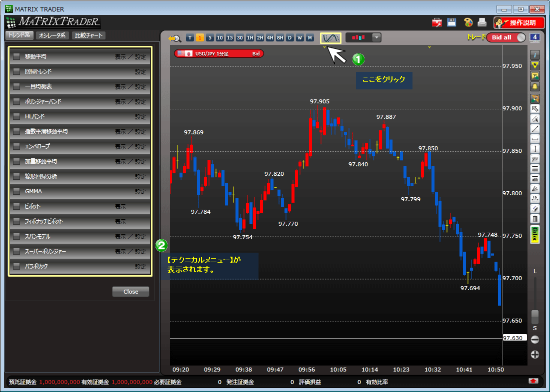Select the W weekly timeframe button
The height and width of the screenshot is (392, 550).
(x=299, y=38)
